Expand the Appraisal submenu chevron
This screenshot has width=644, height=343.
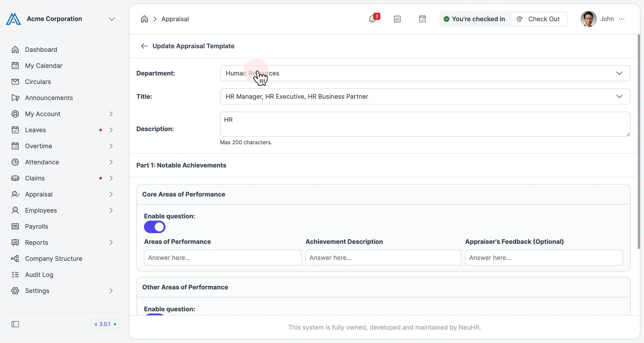click(x=111, y=194)
